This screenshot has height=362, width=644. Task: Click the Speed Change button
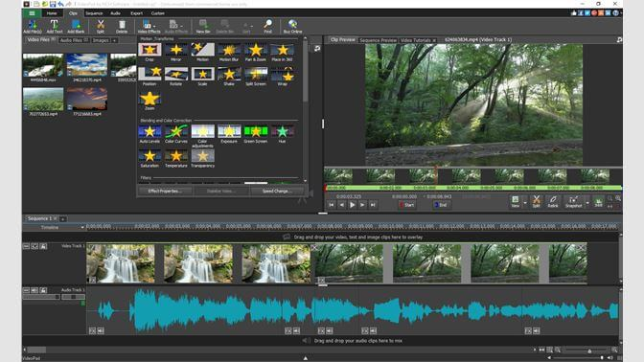point(277,191)
